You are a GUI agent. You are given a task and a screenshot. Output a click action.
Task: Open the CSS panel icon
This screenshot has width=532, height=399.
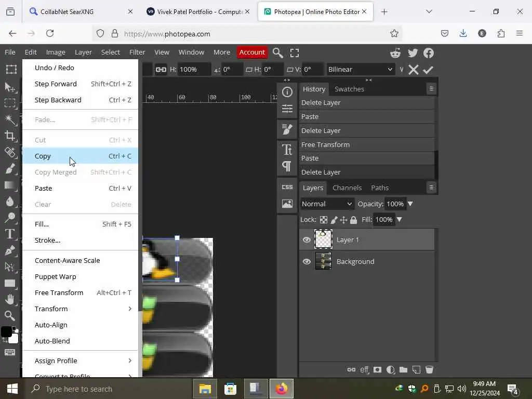287,187
